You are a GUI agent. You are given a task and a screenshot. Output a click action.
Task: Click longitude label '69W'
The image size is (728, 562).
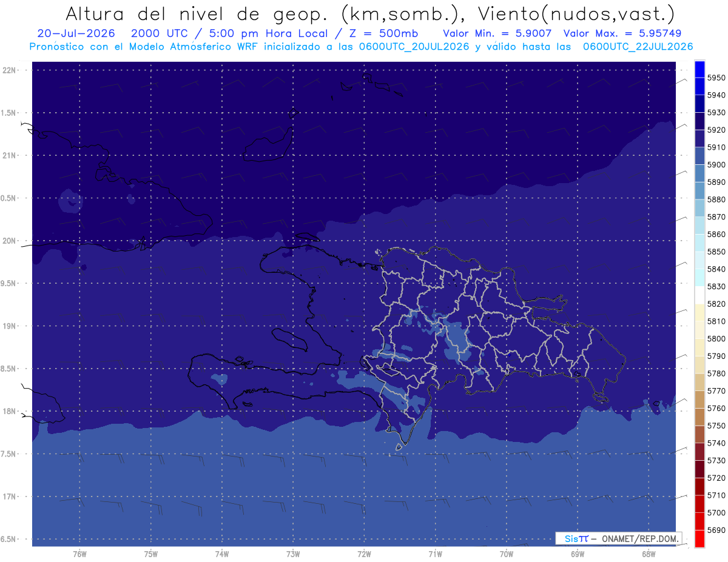coord(578,554)
